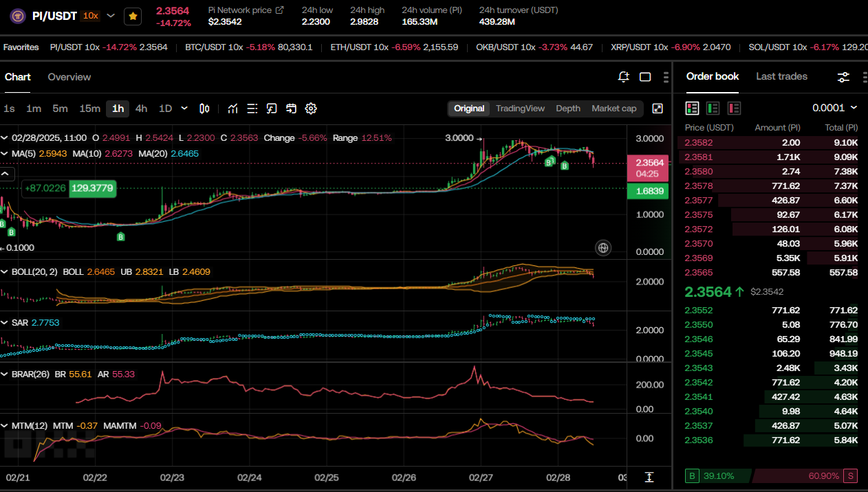868x492 pixels.
Task: Select the 1h time interval
Action: (x=118, y=109)
